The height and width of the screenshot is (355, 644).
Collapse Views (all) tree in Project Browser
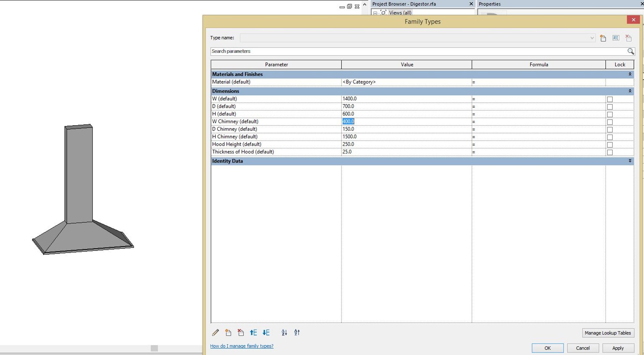(x=375, y=13)
